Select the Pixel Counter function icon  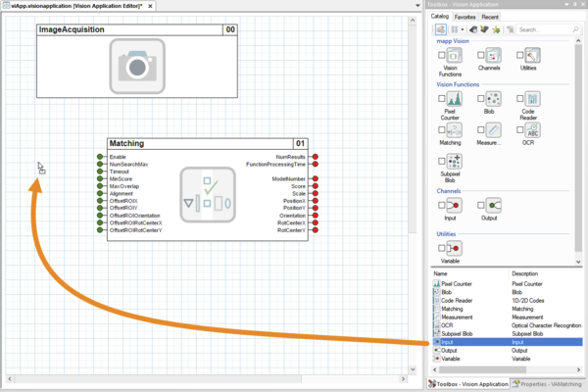[454, 99]
